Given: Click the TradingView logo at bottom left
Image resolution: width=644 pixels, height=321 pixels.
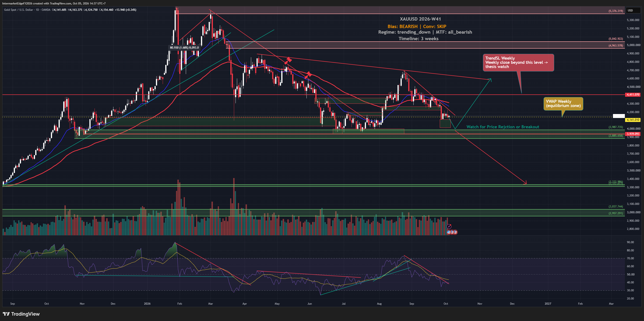Looking at the screenshot, I should [21, 314].
